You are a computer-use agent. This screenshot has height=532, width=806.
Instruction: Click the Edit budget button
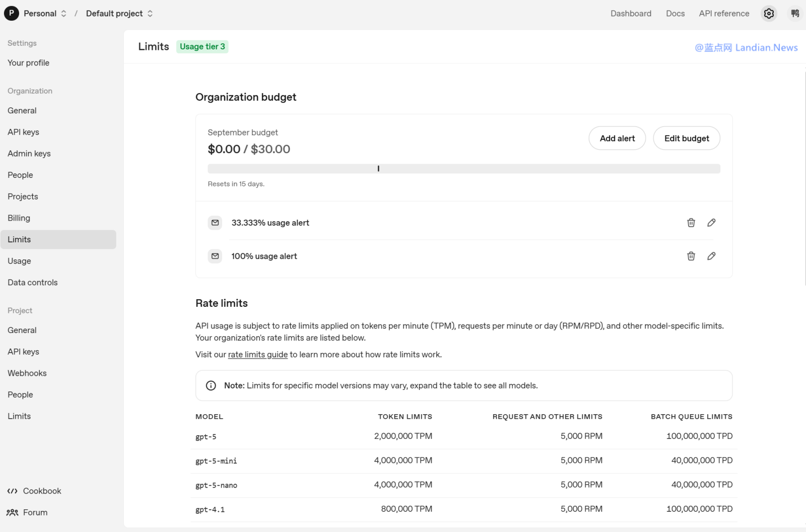[x=686, y=138]
